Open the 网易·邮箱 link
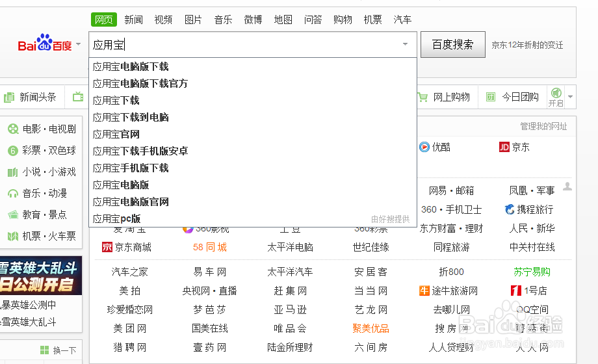 coord(451,190)
